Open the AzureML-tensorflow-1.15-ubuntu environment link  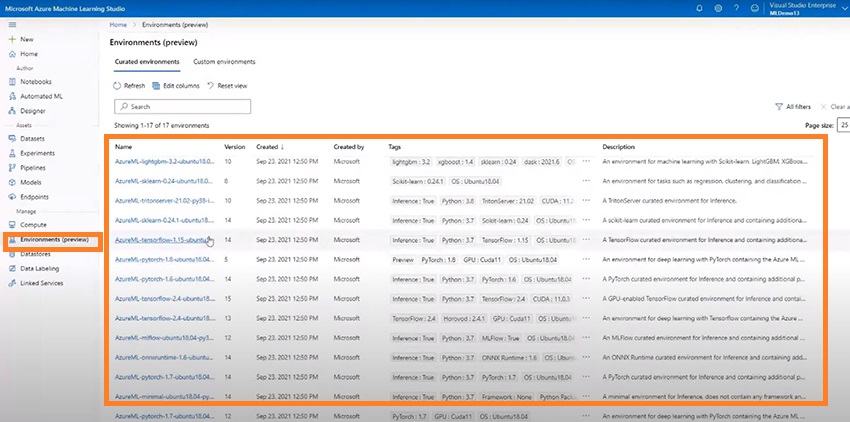[162, 240]
